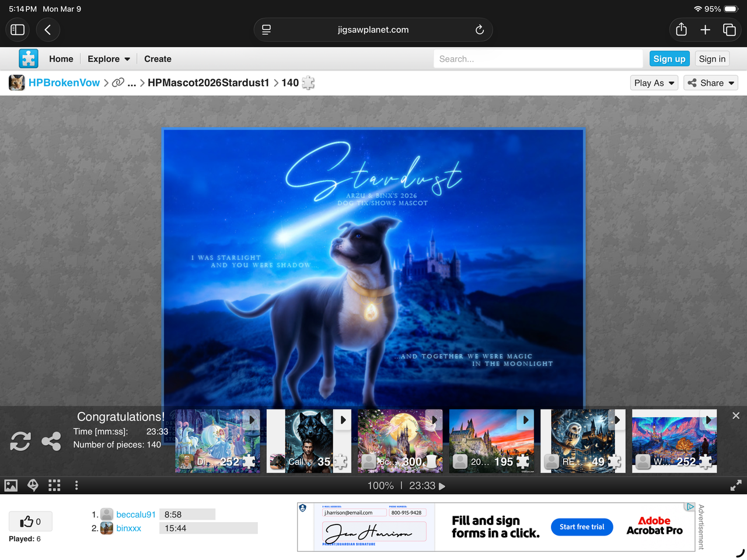Play the 35-piece wolf puzzle thumbnail

[309, 441]
